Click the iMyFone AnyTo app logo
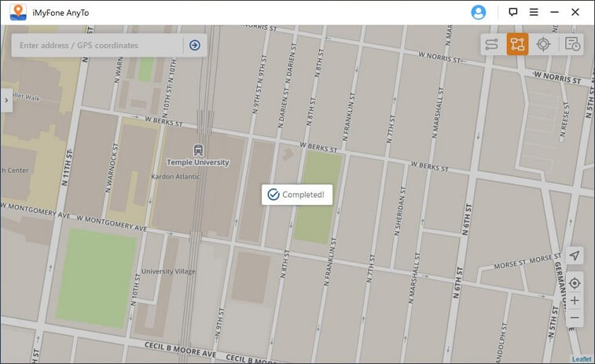This screenshot has width=595, height=364. point(18,12)
